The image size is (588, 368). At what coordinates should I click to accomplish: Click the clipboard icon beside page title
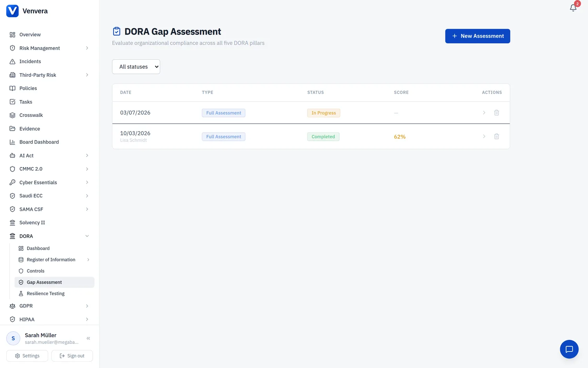coord(116,31)
